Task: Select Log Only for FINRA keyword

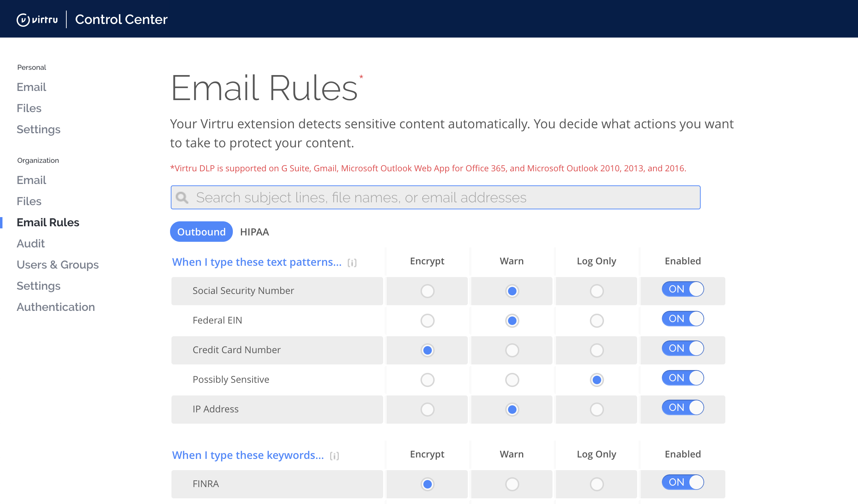Action: tap(597, 484)
